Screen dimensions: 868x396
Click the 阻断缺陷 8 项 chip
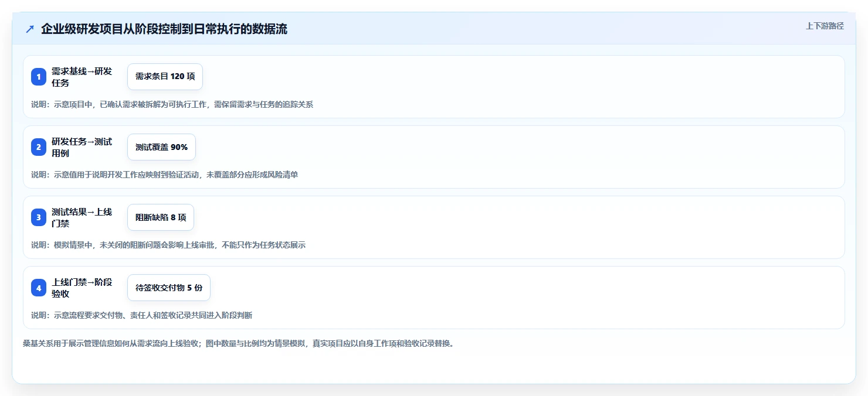161,217
